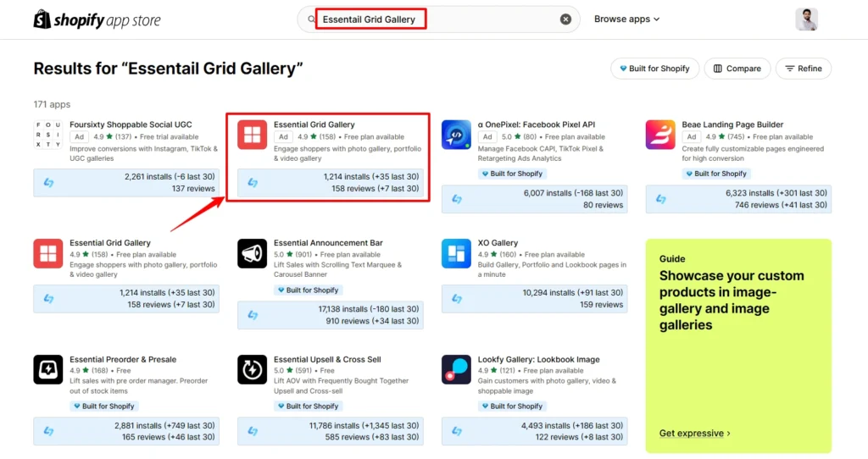This screenshot has width=868, height=459.
Task: Open the guide card about image galleries
Action: click(738, 346)
